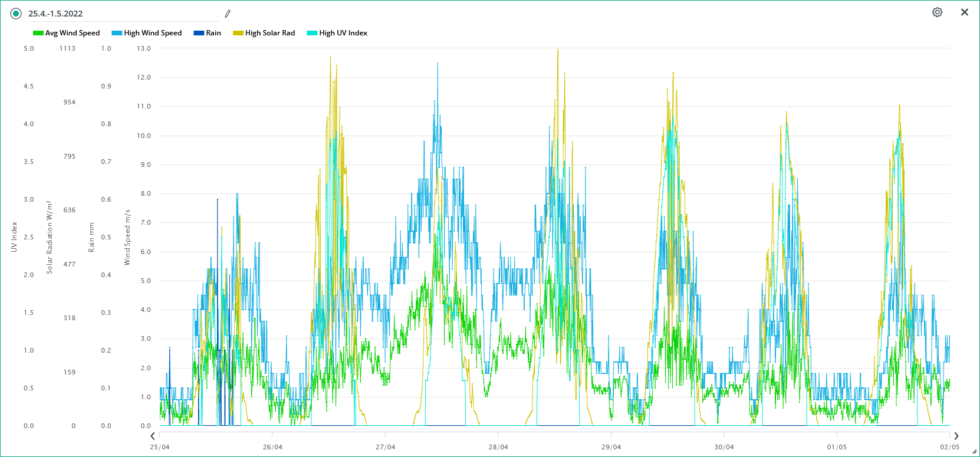Click the yellow High Solar Rad swatch
This screenshot has height=457, width=980.
(238, 33)
